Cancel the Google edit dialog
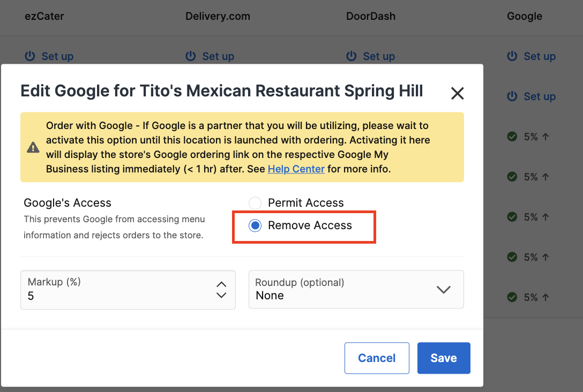This screenshot has height=392, width=583. (x=377, y=358)
